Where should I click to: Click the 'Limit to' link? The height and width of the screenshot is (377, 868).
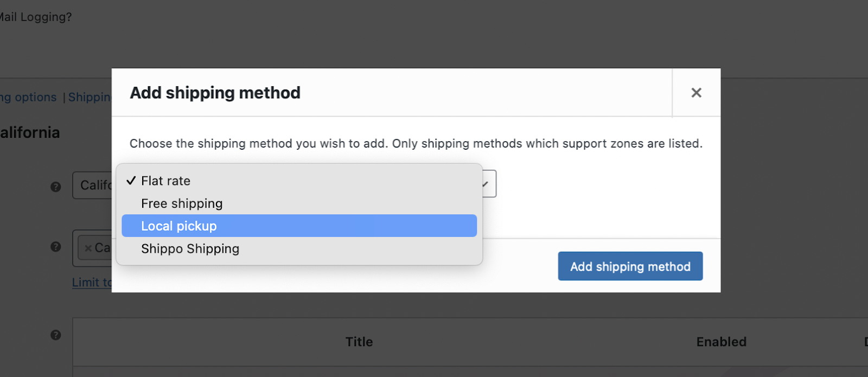coord(92,283)
